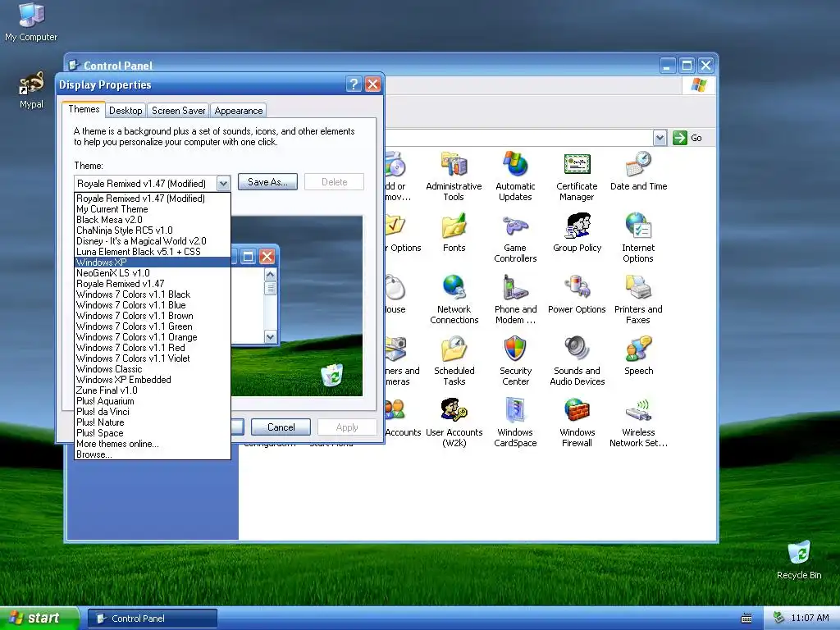Click the keyboard icon in the taskbar tray
This screenshot has height=630, width=840.
(746, 619)
